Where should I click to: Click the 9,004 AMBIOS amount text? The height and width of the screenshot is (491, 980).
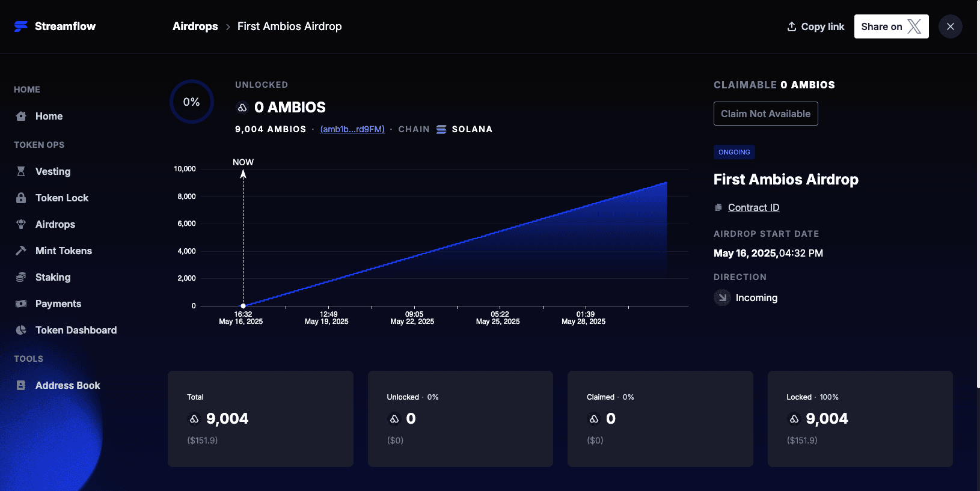(x=271, y=129)
